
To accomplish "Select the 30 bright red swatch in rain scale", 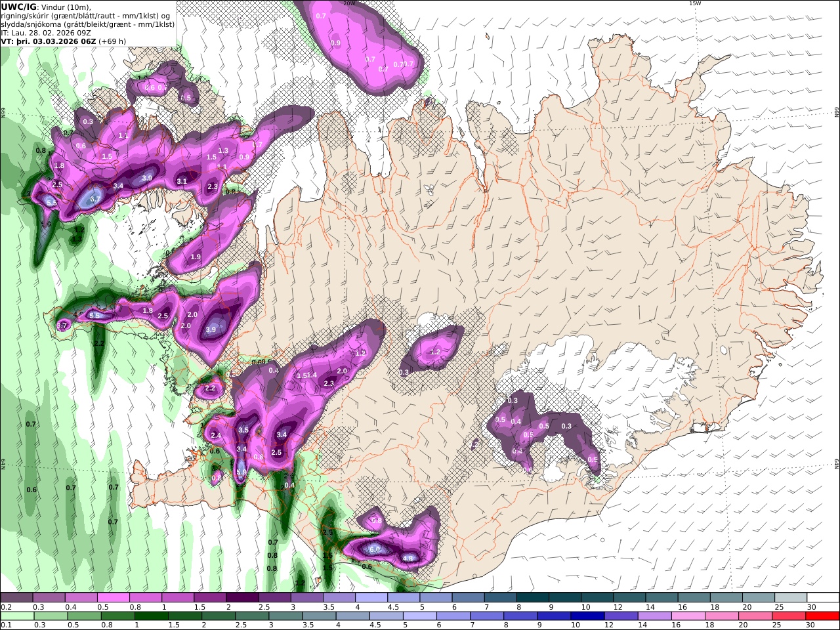I will (823, 616).
